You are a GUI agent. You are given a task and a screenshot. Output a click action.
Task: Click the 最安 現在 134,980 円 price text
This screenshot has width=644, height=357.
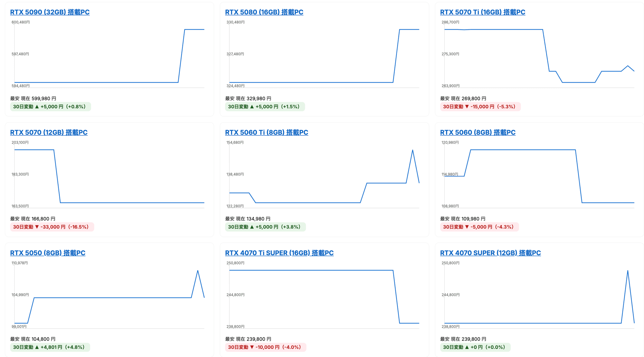pyautogui.click(x=248, y=219)
